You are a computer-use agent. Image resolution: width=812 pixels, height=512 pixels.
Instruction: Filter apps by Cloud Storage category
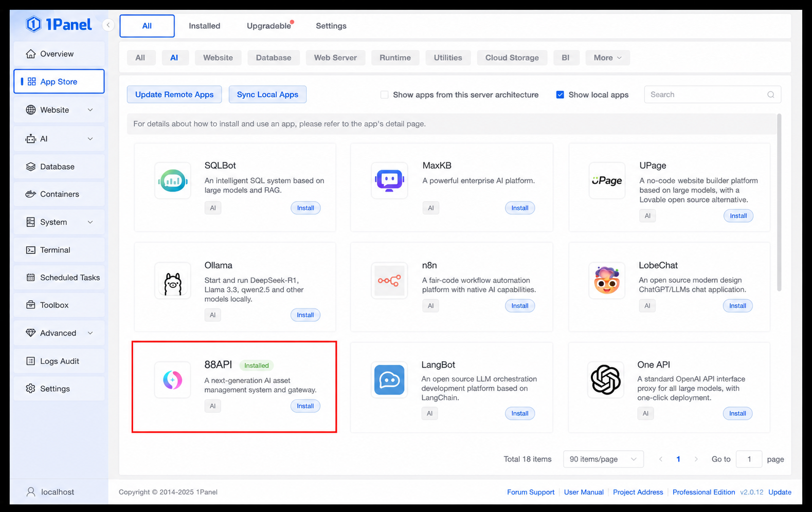click(x=512, y=58)
